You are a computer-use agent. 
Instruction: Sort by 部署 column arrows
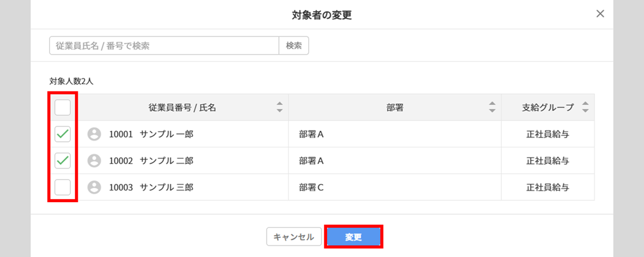(x=492, y=107)
